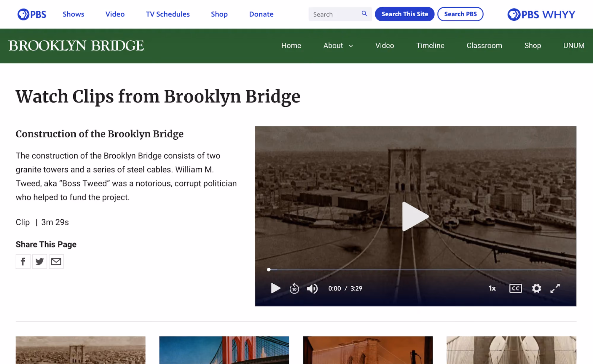Open the PBS WHYY station logo

point(541,14)
